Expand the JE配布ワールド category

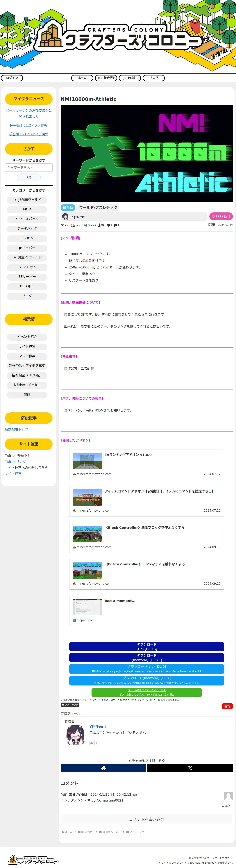click(27, 200)
